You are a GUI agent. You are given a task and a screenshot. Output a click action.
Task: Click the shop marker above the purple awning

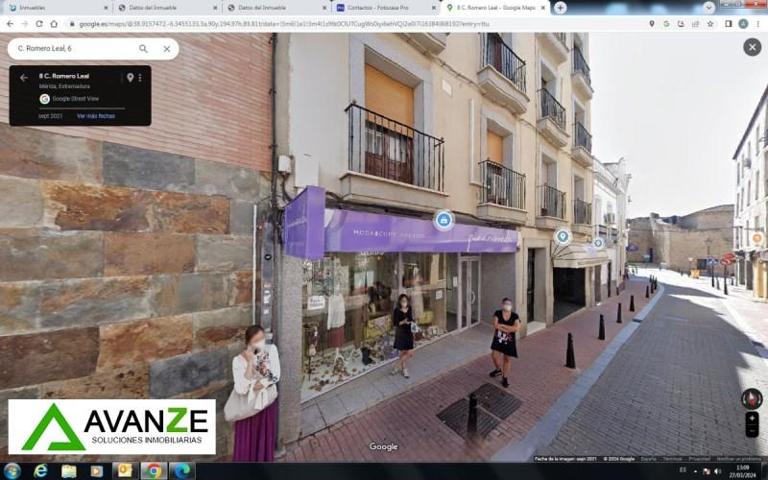(x=444, y=220)
